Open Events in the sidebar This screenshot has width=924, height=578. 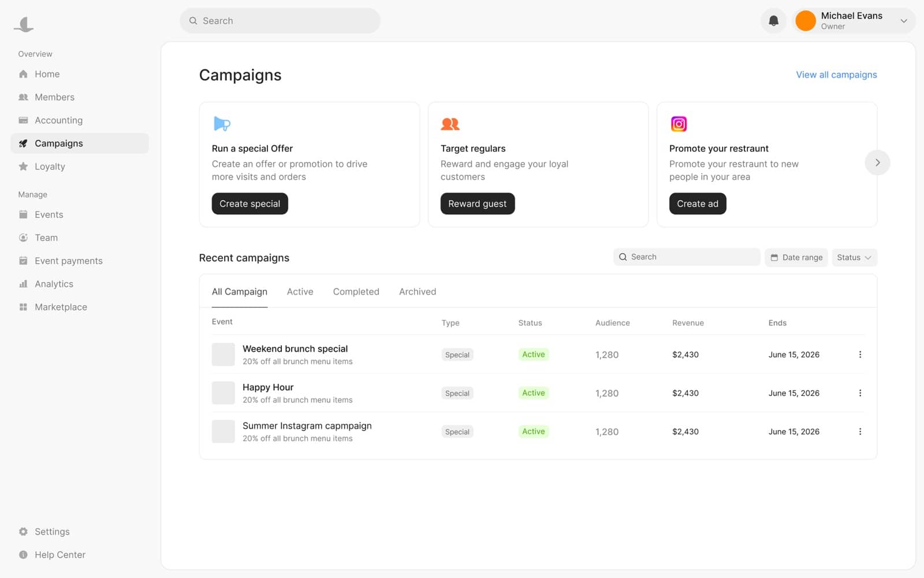point(80,214)
